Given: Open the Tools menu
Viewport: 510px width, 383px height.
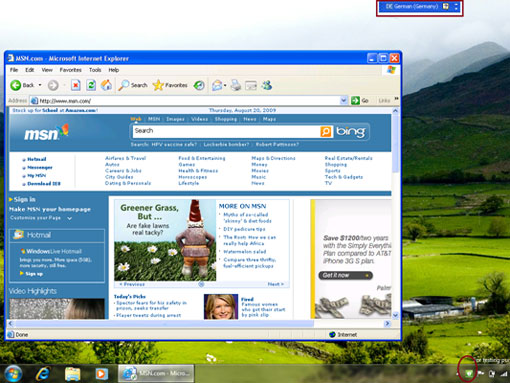Looking at the screenshot, I should 95,70.
